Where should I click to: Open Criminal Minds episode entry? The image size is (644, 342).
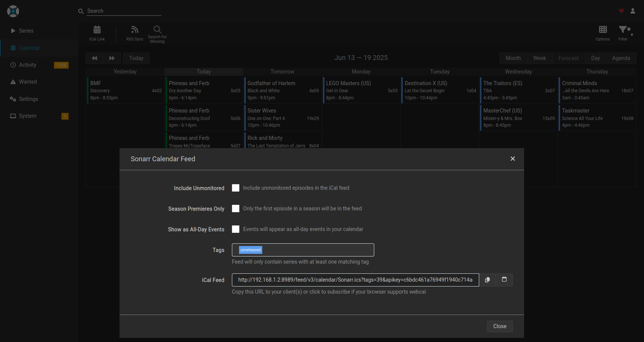point(598,90)
